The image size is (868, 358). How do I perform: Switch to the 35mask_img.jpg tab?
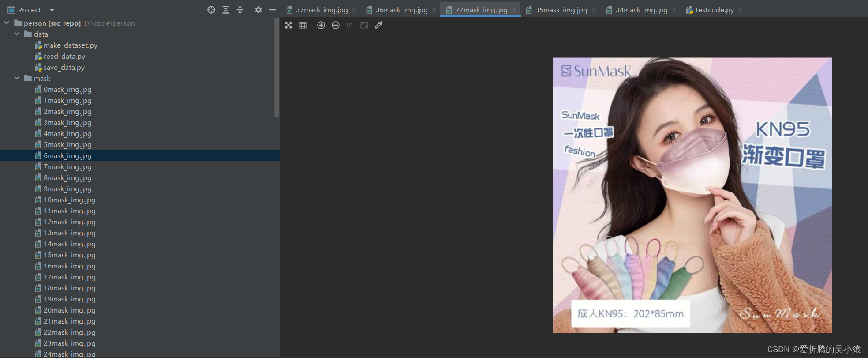coord(561,10)
